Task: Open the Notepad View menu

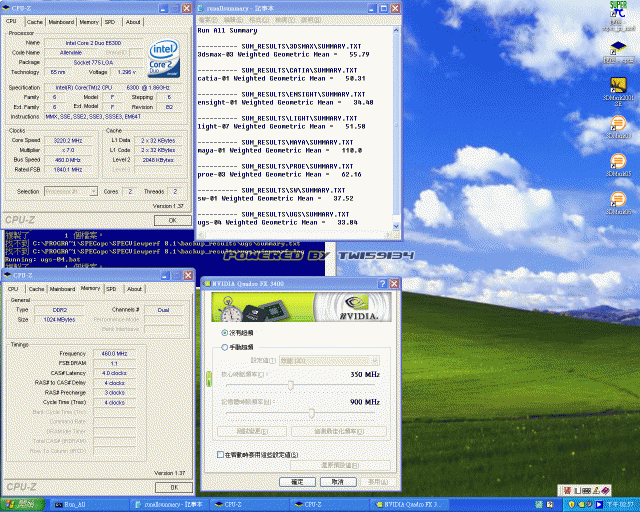Action: (285, 20)
